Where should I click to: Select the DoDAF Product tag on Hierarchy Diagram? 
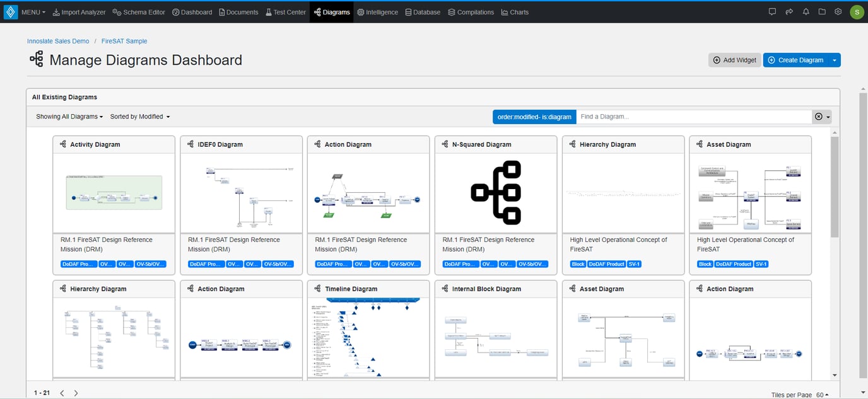click(x=606, y=263)
